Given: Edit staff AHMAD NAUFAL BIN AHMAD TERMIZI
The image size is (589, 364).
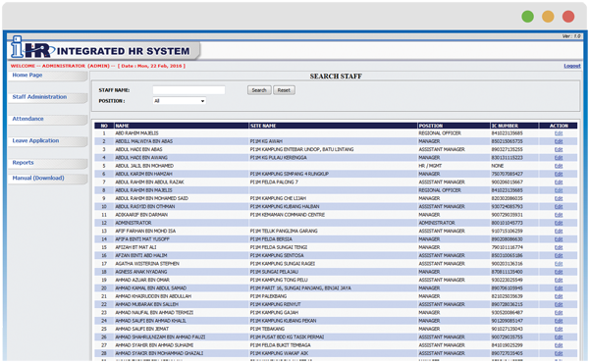Looking at the screenshot, I should [559, 313].
